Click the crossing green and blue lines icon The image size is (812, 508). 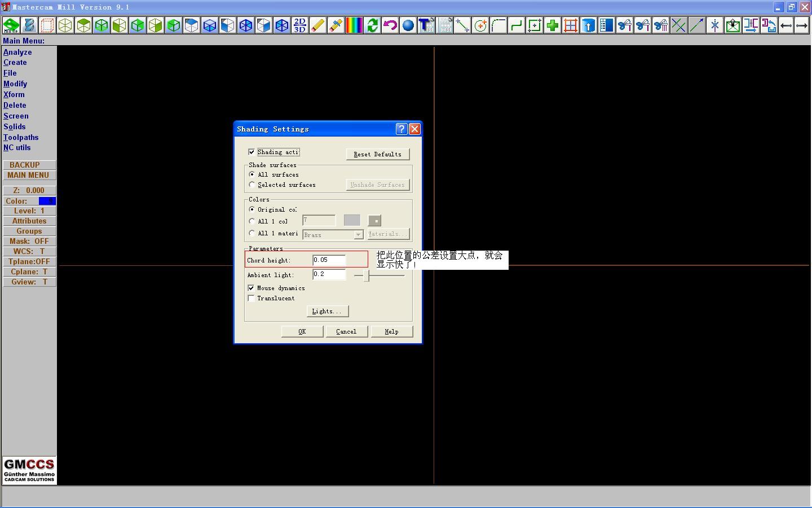click(x=679, y=25)
